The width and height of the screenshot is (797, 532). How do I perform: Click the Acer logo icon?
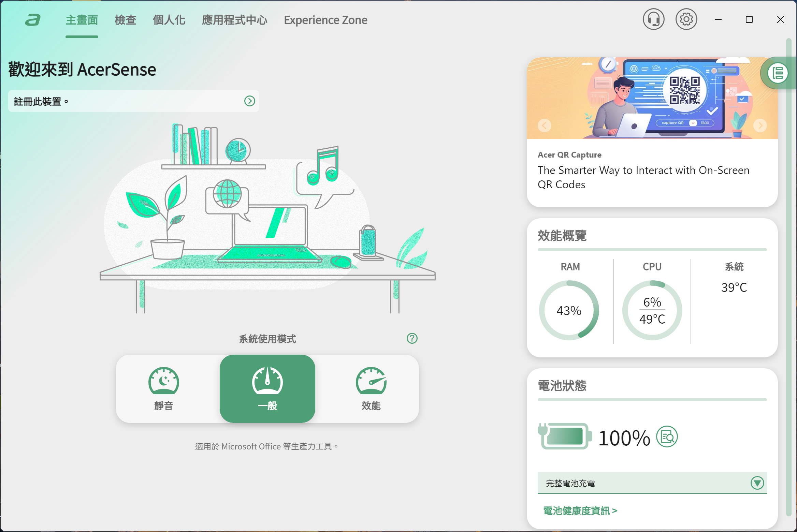click(x=33, y=20)
